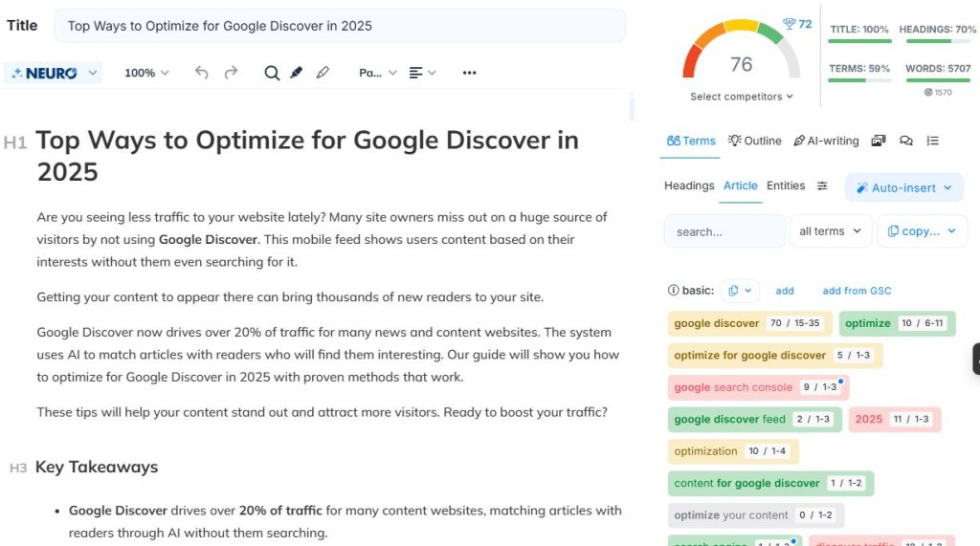
Task: Switch to the AI-writing tab
Action: (x=826, y=141)
